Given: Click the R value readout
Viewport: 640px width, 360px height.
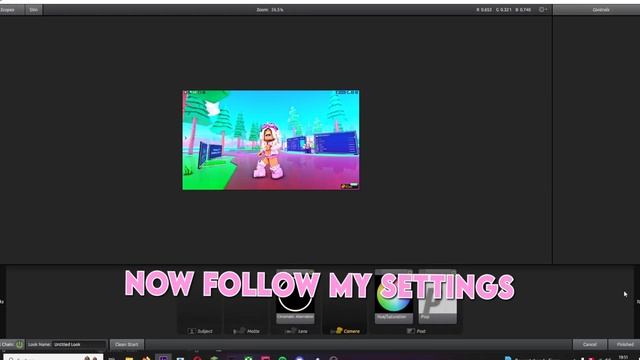Looking at the screenshot, I should pos(484,10).
